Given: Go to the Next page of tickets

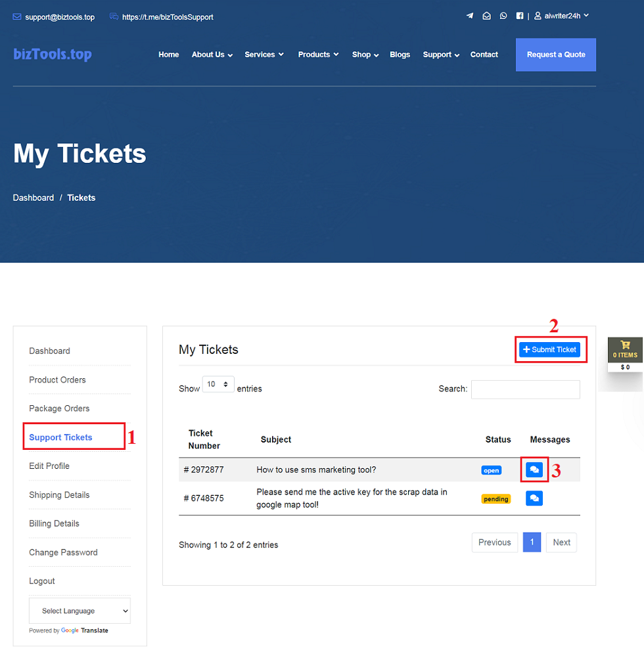Looking at the screenshot, I should [561, 542].
